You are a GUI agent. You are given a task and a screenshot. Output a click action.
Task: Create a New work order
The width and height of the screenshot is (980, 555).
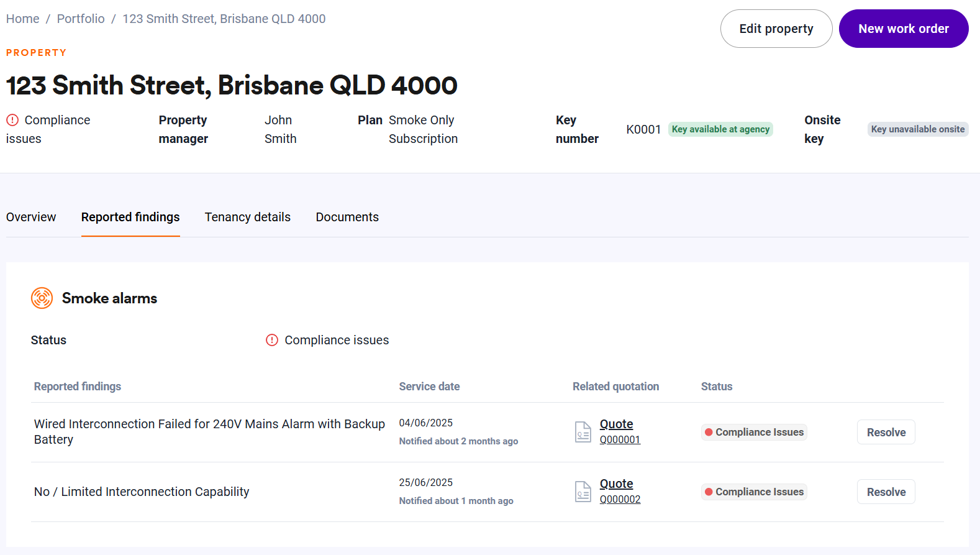904,29
